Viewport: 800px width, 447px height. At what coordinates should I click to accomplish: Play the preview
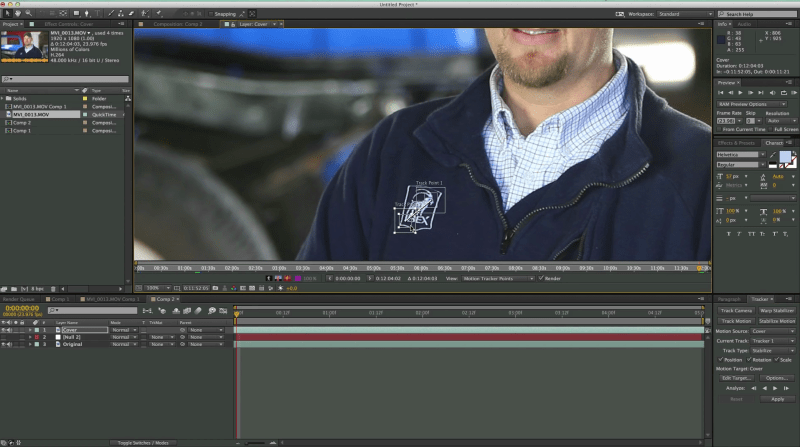point(740,92)
